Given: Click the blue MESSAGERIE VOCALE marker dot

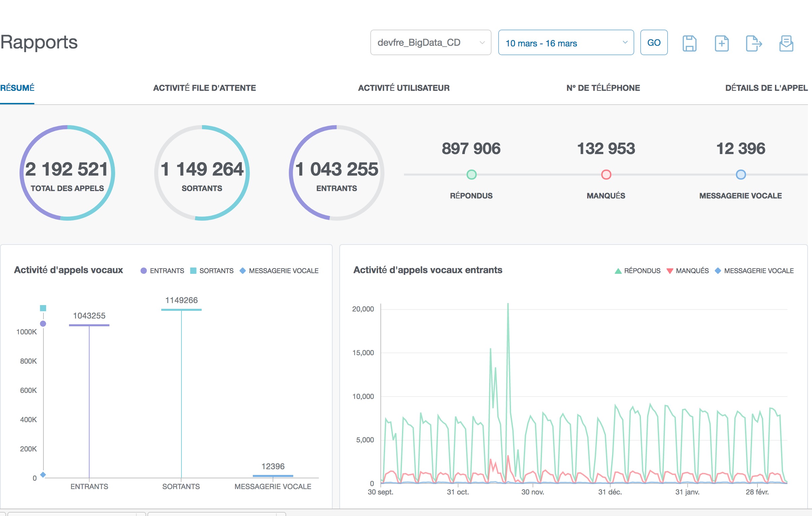Looking at the screenshot, I should (x=741, y=175).
